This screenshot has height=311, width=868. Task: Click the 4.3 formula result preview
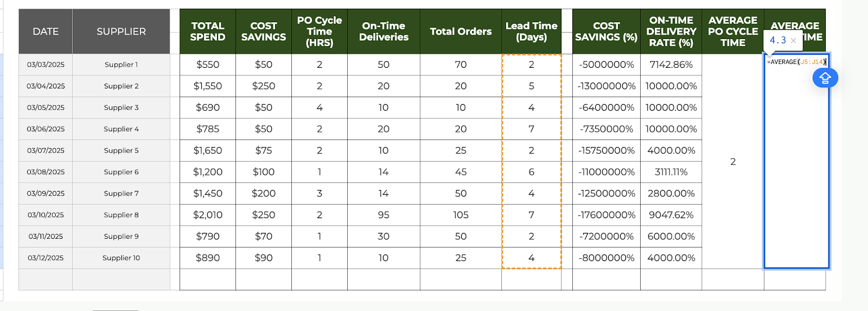(778, 40)
